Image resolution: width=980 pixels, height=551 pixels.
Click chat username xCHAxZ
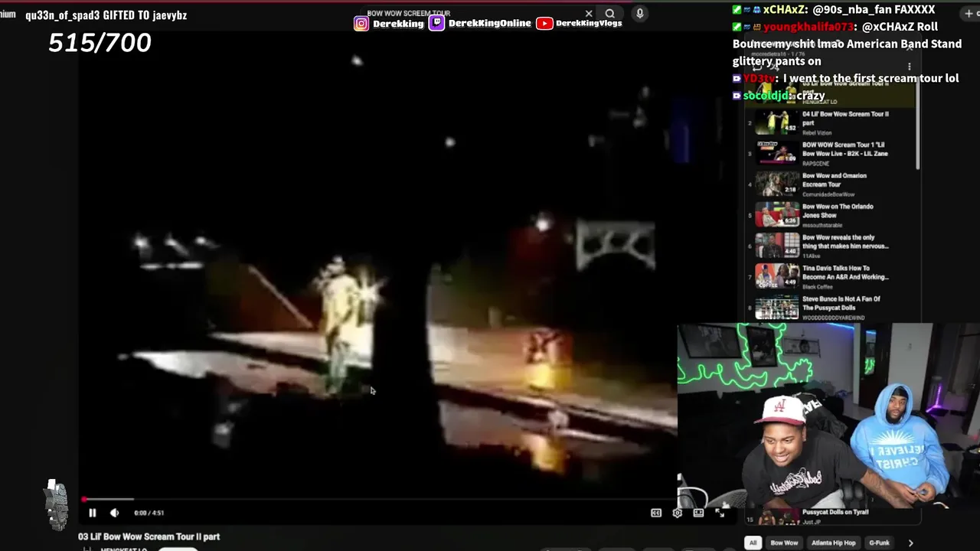[784, 9]
